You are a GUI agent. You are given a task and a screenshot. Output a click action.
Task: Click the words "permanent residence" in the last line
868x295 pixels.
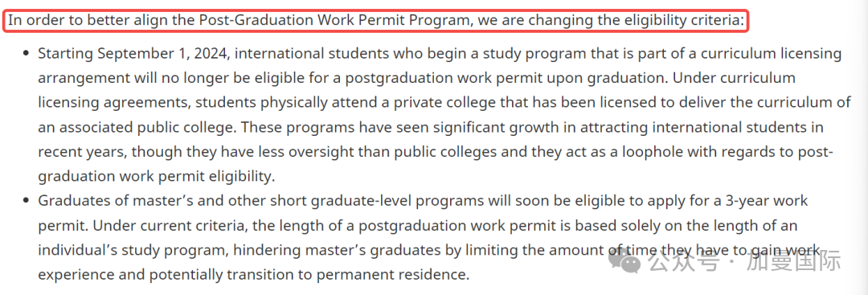388,273
